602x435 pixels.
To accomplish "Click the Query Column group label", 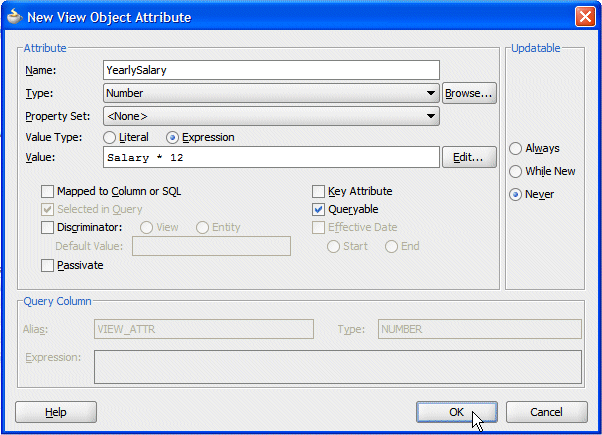I will [x=58, y=301].
